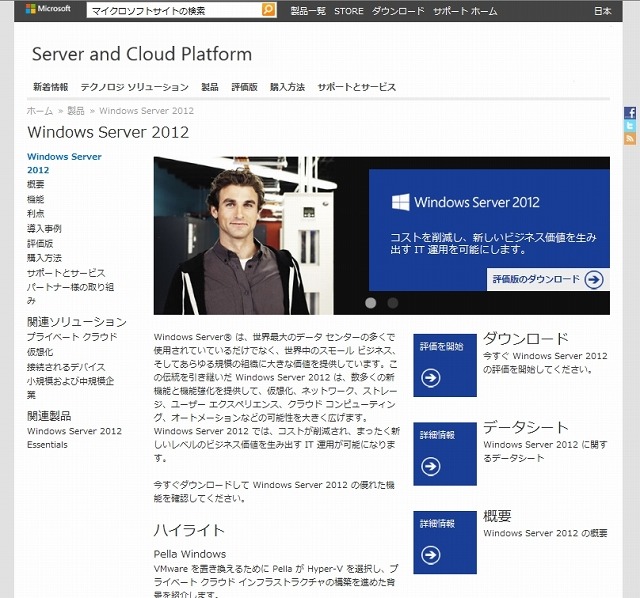Switch to the second carousel slide dot

coord(393,302)
